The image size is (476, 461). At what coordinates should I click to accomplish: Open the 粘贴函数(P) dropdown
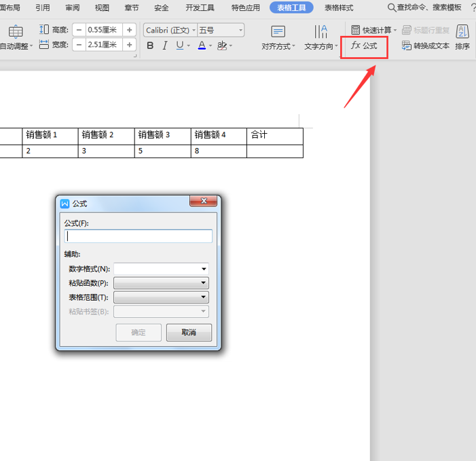point(161,283)
